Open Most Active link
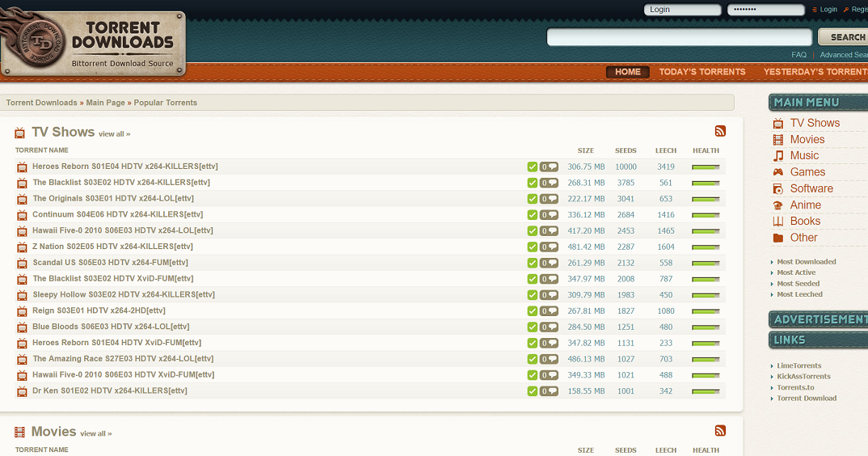 click(796, 272)
